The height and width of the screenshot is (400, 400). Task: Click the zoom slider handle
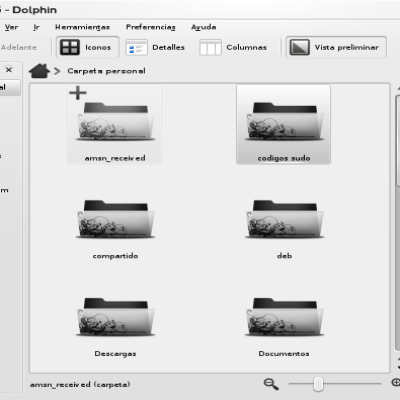(318, 384)
